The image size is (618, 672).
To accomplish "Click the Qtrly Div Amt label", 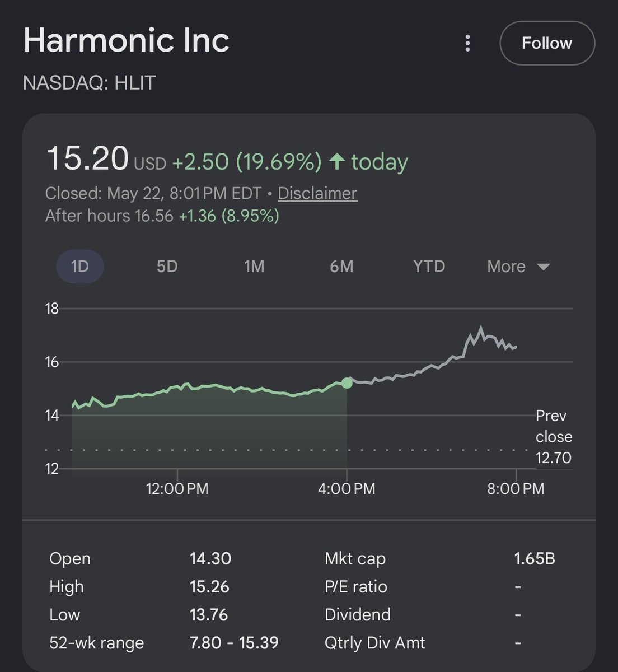I will tap(375, 643).
